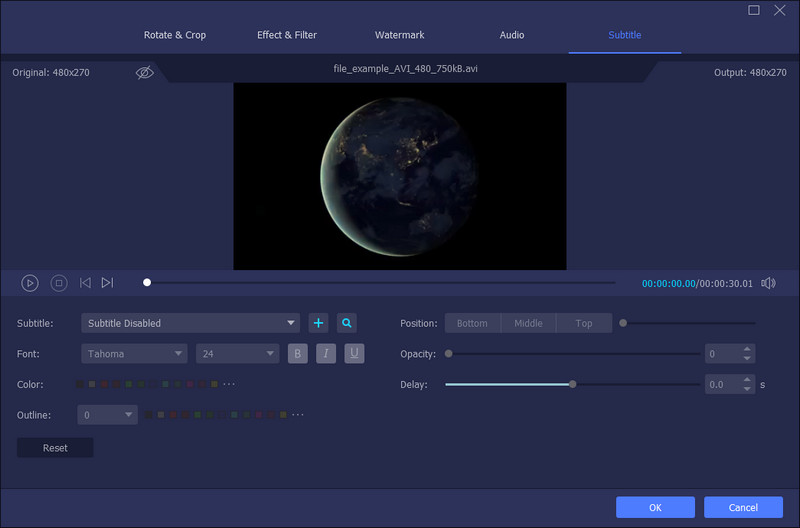Open the font size 24 dropdown
The height and width of the screenshot is (528, 800).
237,353
